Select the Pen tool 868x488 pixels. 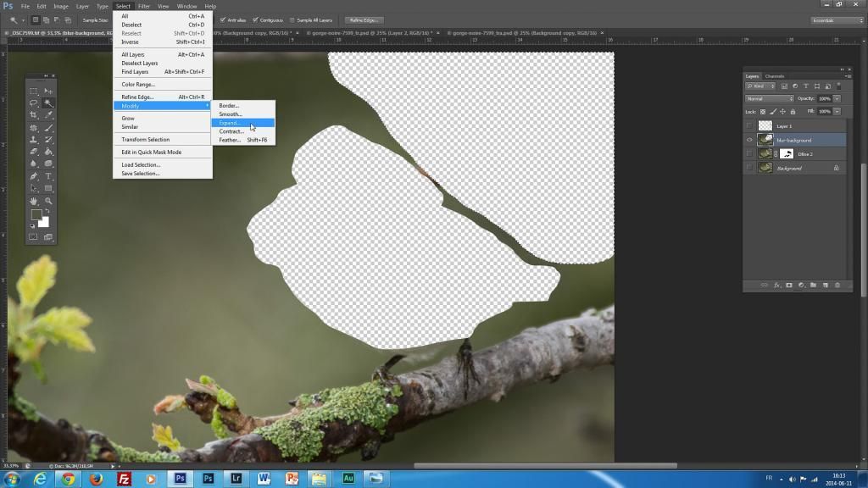point(34,177)
